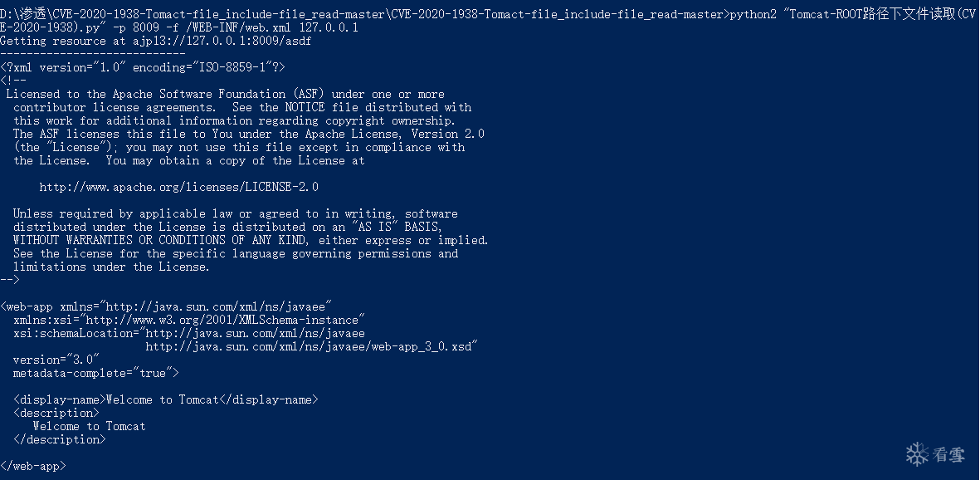Click the xsi:schemaLocation attribute line

[188, 333]
